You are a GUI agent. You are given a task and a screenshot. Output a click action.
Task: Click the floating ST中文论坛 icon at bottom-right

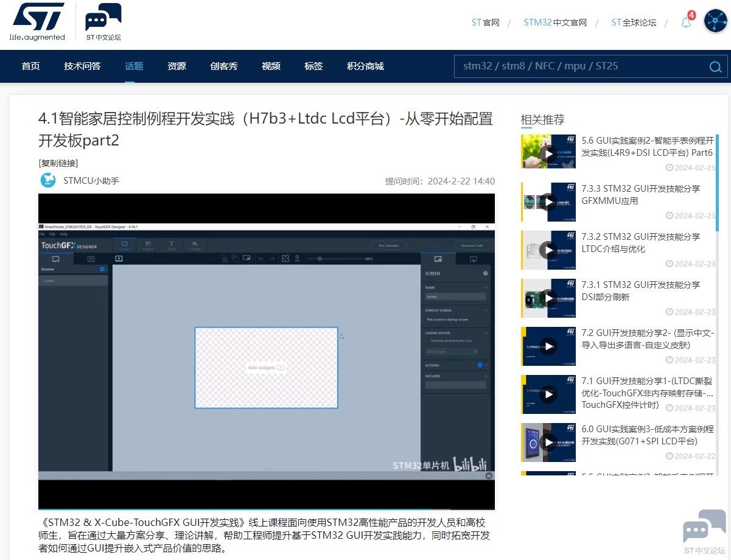tap(704, 531)
